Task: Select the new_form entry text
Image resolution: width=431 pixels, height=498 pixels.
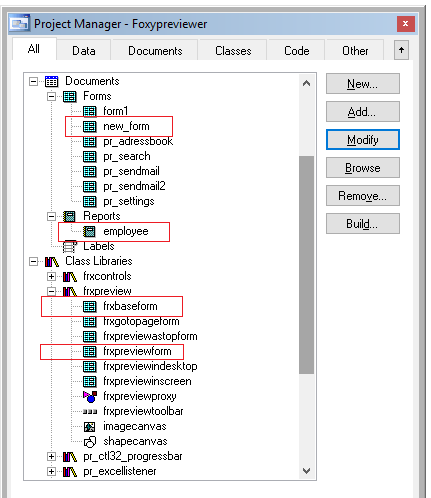Action: (x=126, y=126)
